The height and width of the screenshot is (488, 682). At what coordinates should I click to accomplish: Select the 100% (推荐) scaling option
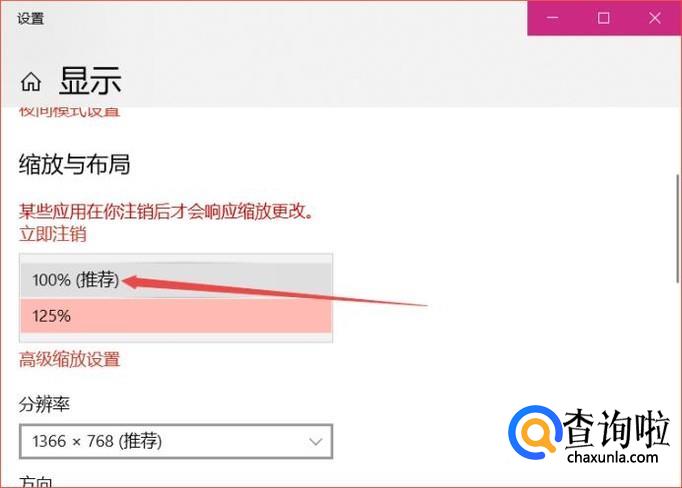coord(176,280)
